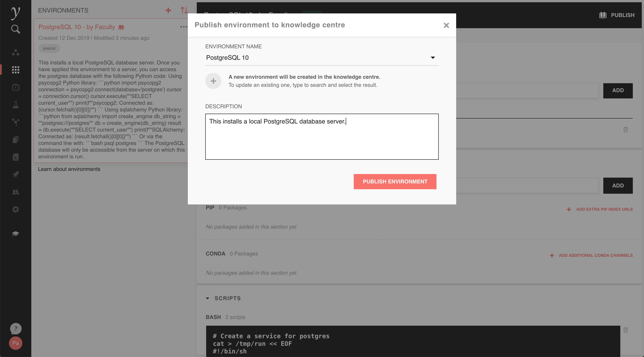This screenshot has height=357, width=644.
Task: Open the settings gear icon in sidebar
Action: click(15, 209)
